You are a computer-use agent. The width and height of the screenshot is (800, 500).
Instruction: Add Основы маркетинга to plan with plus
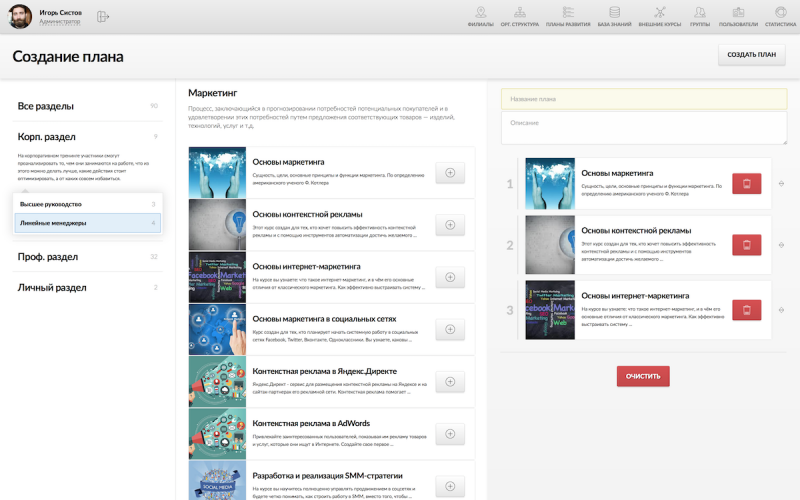click(x=449, y=173)
